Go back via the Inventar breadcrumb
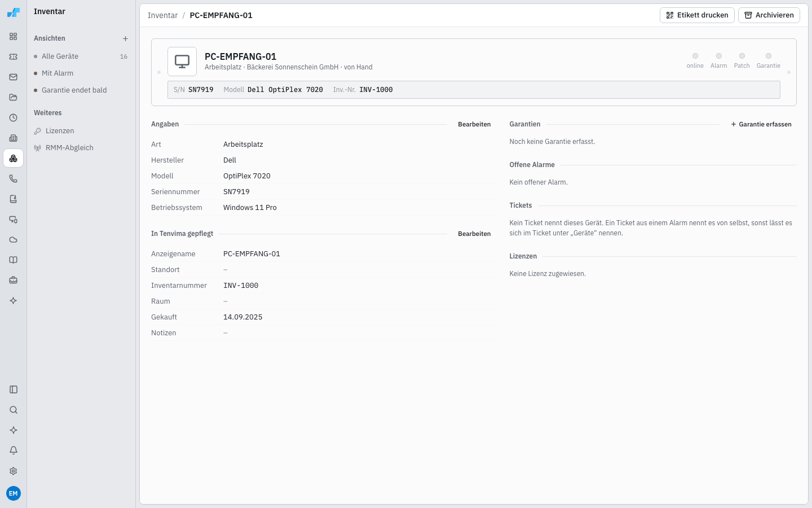The width and height of the screenshot is (812, 508). pyautogui.click(x=162, y=15)
